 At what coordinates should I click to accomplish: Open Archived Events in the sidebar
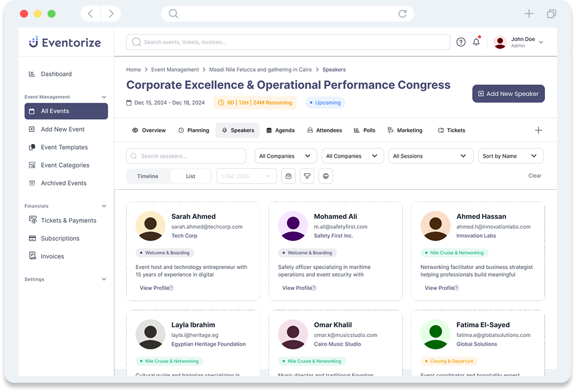(63, 183)
